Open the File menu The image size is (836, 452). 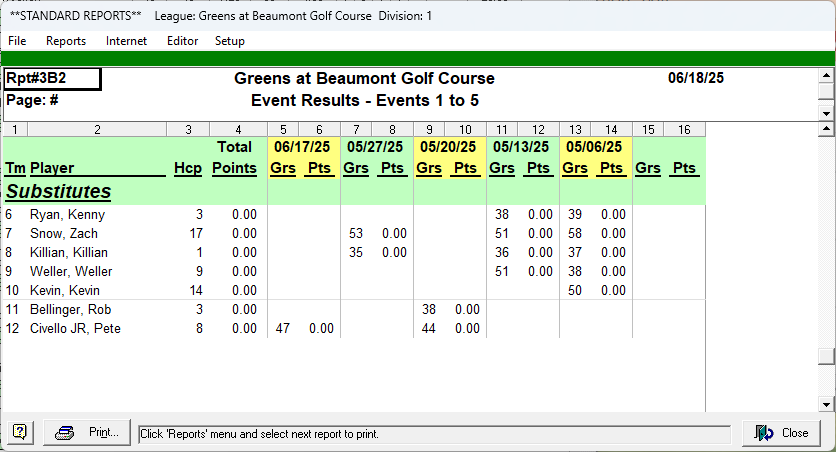coord(17,41)
